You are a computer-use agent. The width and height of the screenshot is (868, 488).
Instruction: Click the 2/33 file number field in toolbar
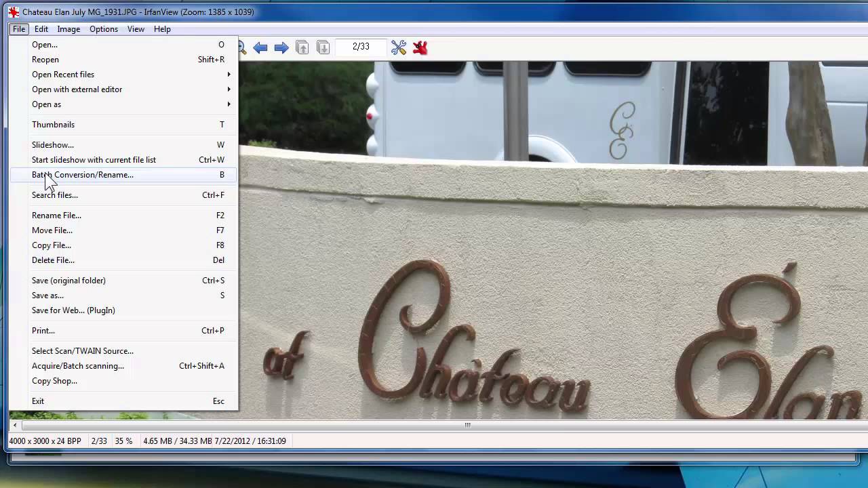361,47
